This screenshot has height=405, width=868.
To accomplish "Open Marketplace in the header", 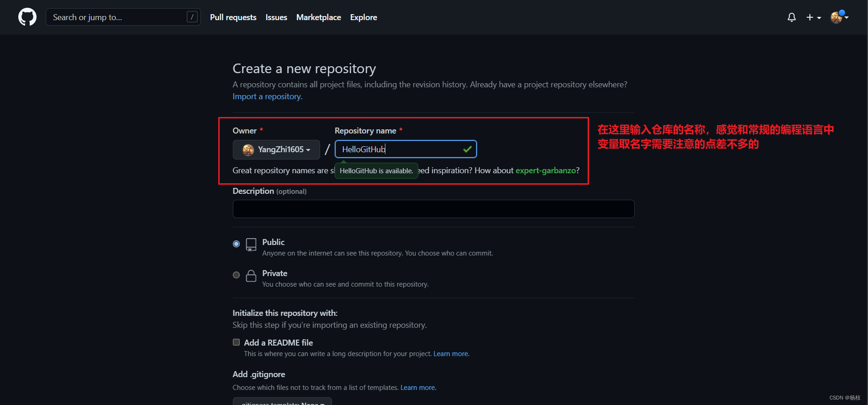I will 319,17.
